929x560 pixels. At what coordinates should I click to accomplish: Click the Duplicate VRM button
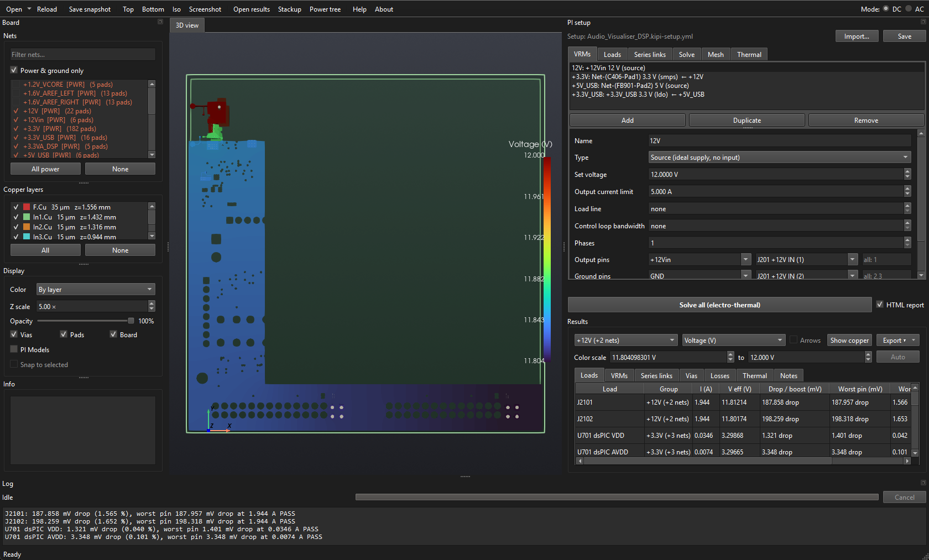click(747, 121)
